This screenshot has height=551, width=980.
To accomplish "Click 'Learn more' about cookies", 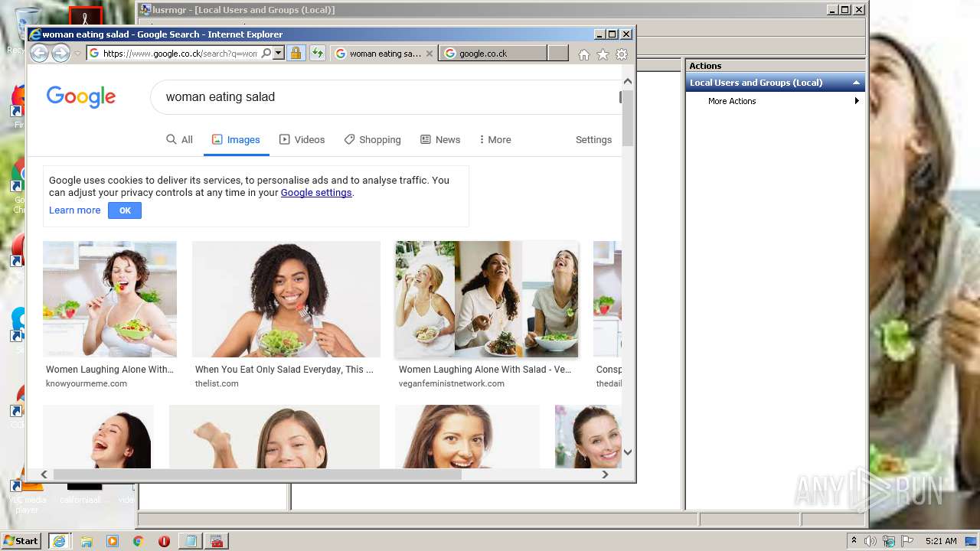I will (x=74, y=210).
